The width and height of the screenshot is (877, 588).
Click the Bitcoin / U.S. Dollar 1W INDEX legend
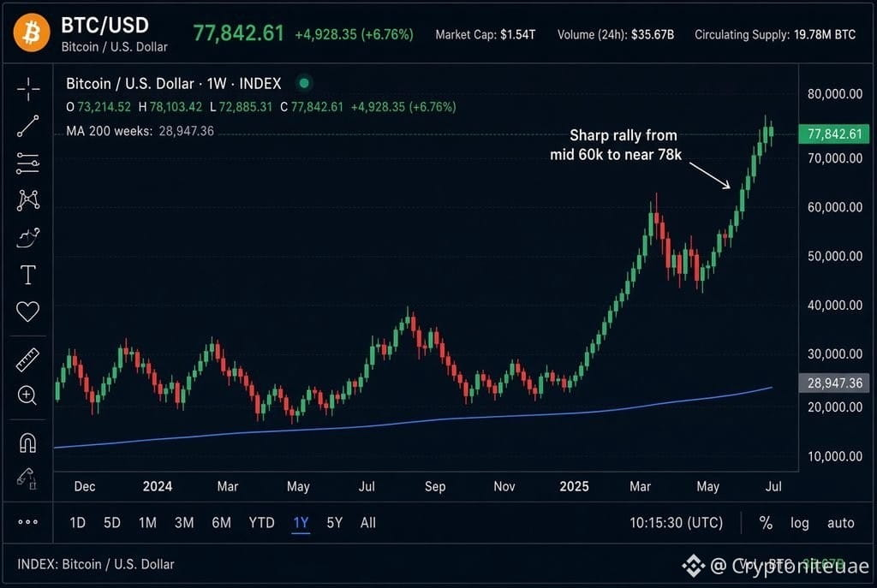tap(173, 84)
